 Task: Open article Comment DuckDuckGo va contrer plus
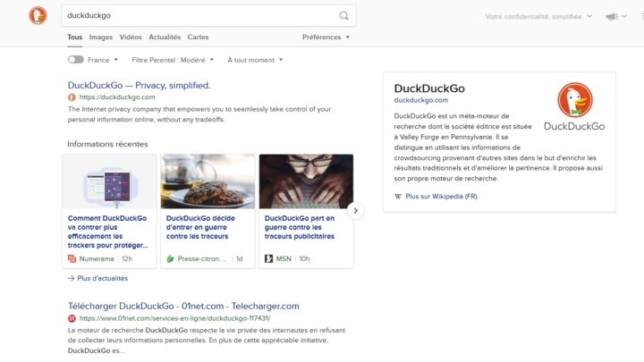pyautogui.click(x=107, y=232)
